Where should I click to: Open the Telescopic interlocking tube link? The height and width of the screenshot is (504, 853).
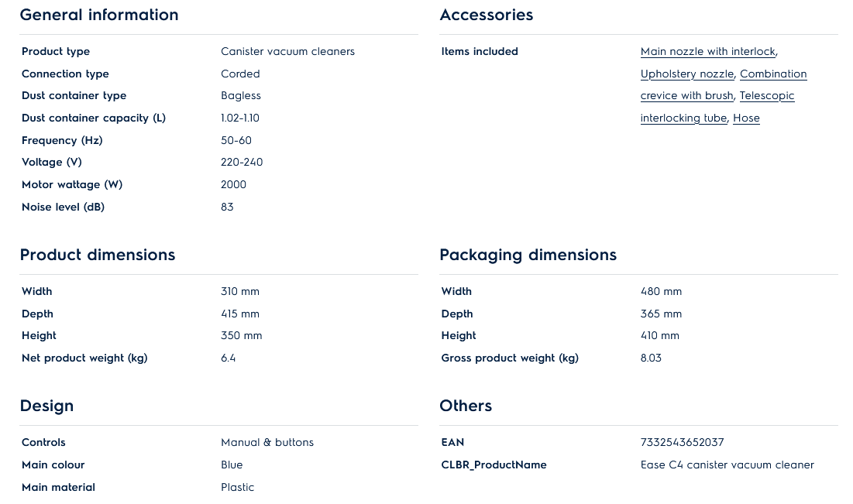click(767, 96)
